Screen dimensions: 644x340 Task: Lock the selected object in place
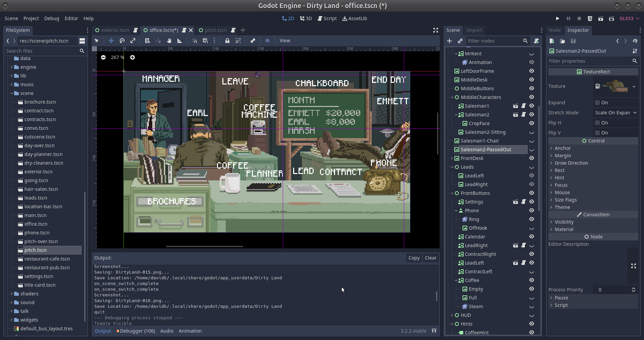coord(227,41)
